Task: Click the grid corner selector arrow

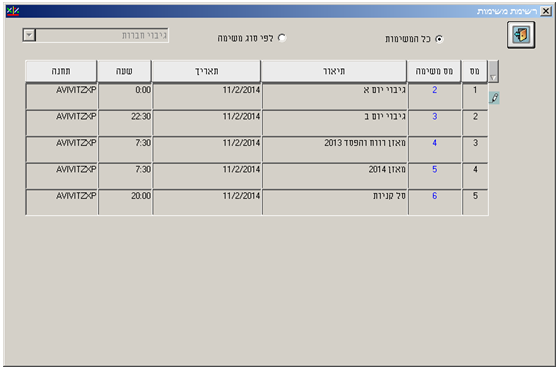Action: coord(493,71)
